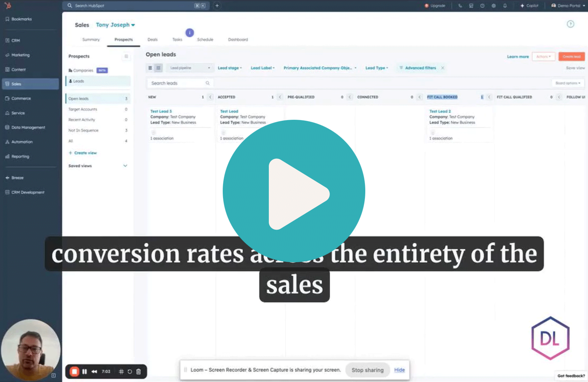Open the Reporting sidebar section
Image resolution: width=588 pixels, height=382 pixels.
pyautogui.click(x=17, y=156)
